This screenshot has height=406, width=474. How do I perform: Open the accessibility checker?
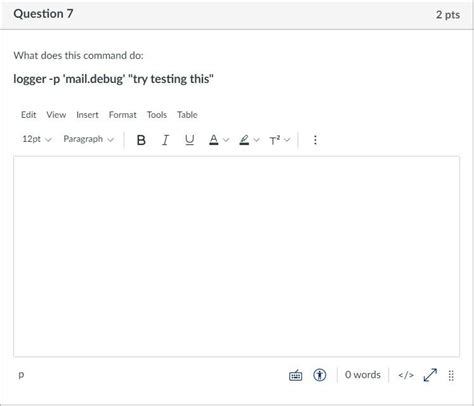click(x=320, y=375)
